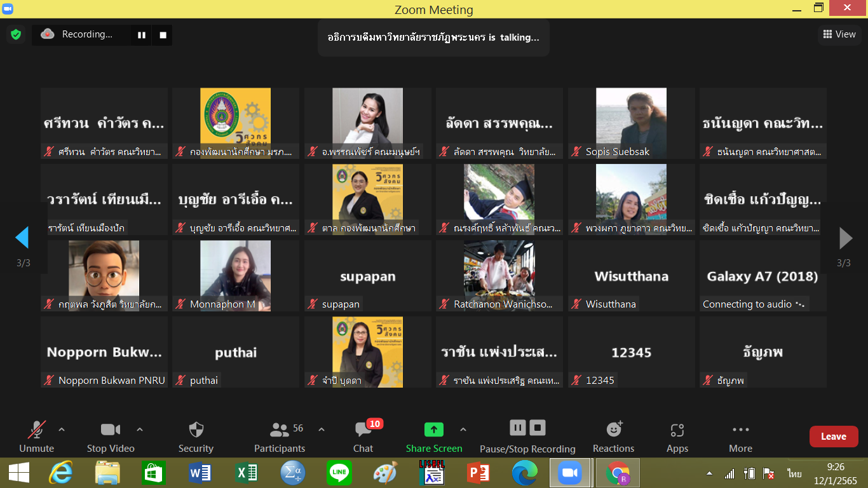Open Microsoft Word from the taskbar
Image resolution: width=868 pixels, height=488 pixels.
click(200, 473)
